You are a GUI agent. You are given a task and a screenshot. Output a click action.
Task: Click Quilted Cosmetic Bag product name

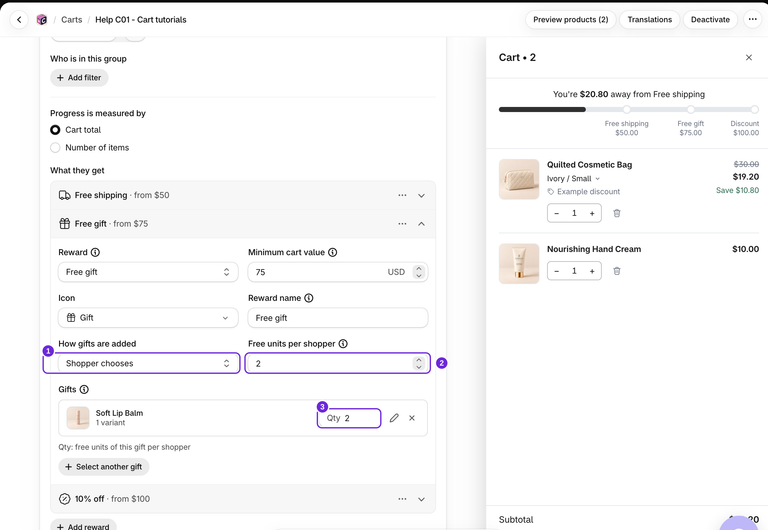tap(589, 165)
